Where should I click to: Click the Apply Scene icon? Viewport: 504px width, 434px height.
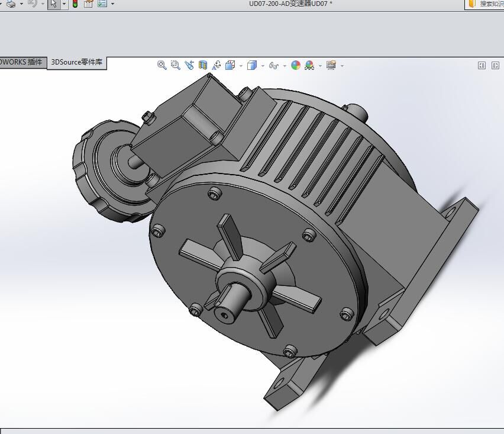pos(309,65)
